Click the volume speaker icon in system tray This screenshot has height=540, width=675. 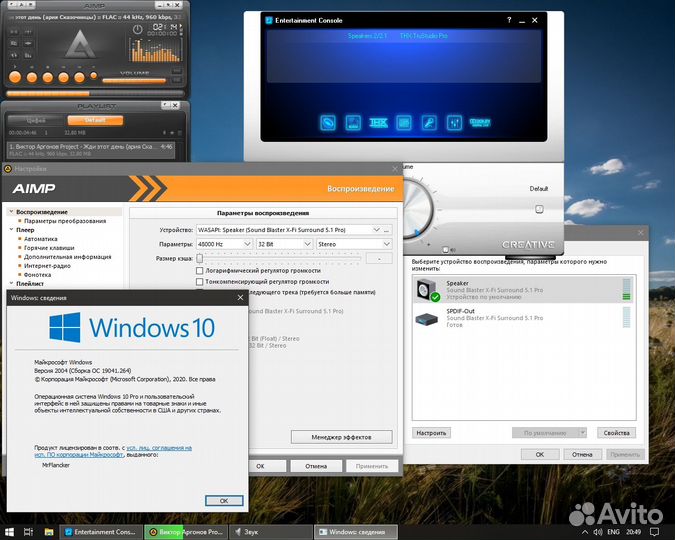pos(598,532)
